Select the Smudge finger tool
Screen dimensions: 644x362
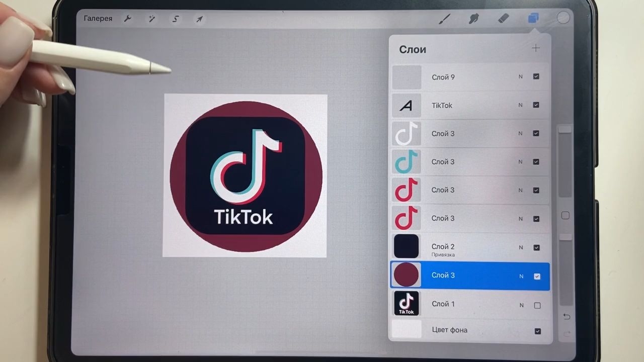pyautogui.click(x=473, y=19)
